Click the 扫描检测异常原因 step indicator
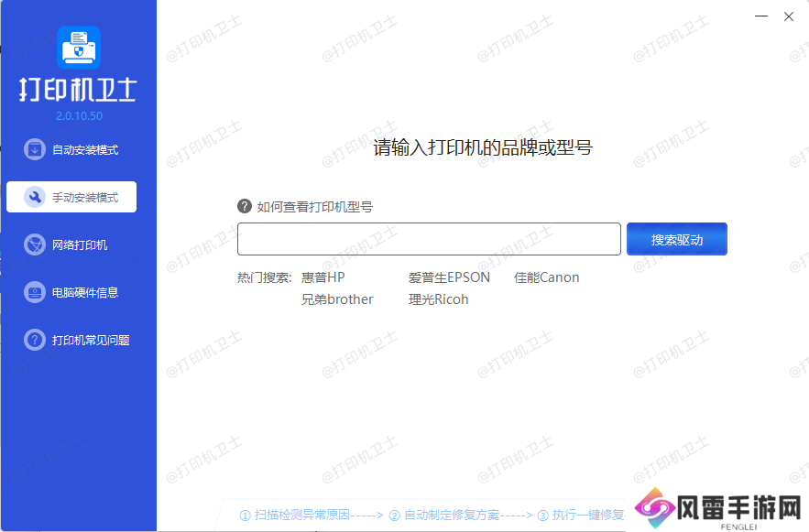This screenshot has width=809, height=532. [293, 515]
